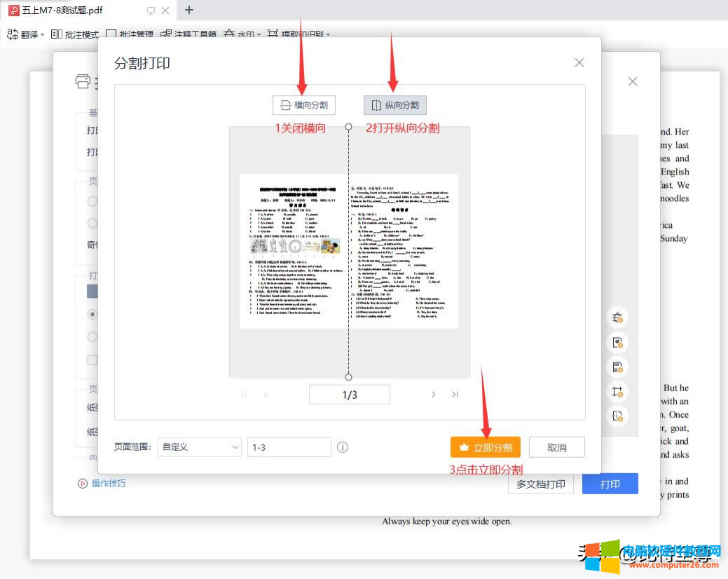Open the 翻译 translate dropdown in toolbar
Screen dimensions: 728x579
pyautogui.click(x=25, y=34)
